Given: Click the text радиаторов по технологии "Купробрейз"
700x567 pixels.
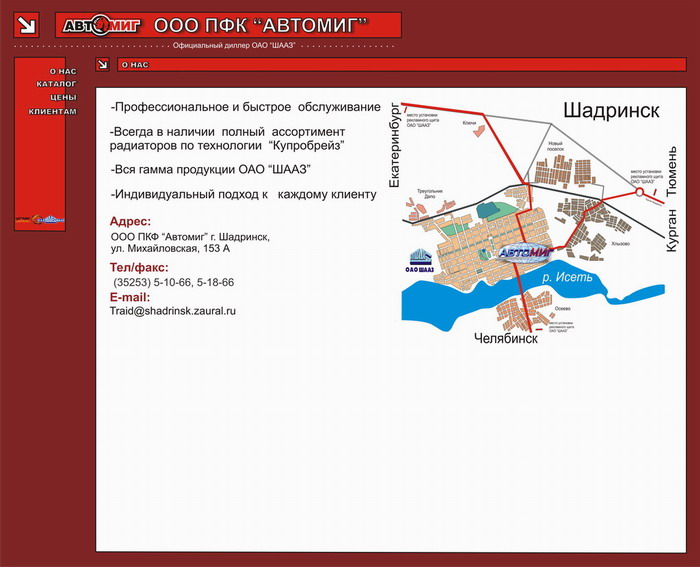Looking at the screenshot, I should [x=227, y=146].
